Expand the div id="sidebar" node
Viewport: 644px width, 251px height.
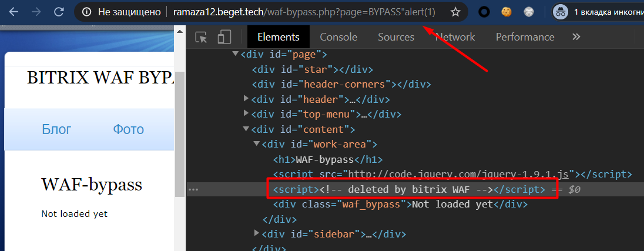click(257, 233)
